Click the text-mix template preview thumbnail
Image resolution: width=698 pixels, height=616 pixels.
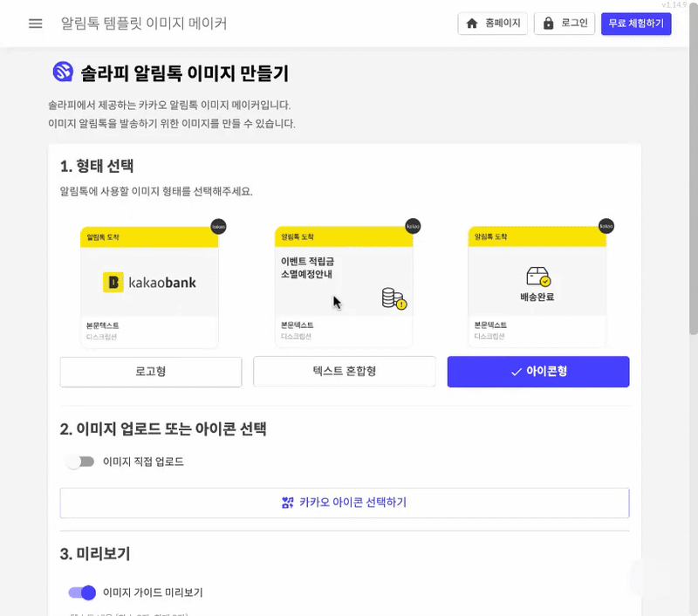click(344, 286)
